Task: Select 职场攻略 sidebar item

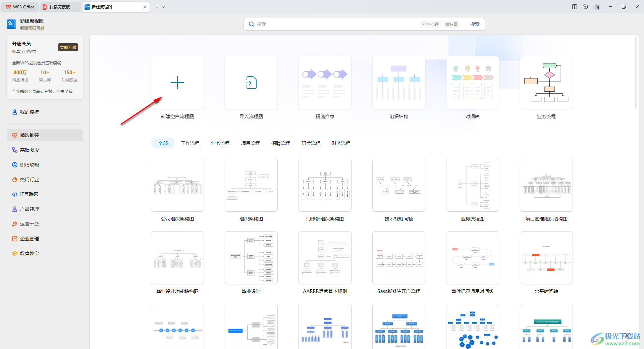Action: tap(45, 165)
